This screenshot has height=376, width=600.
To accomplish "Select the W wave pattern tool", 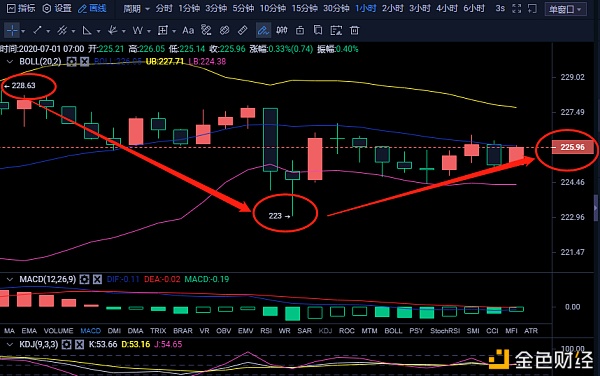I will [137, 30].
